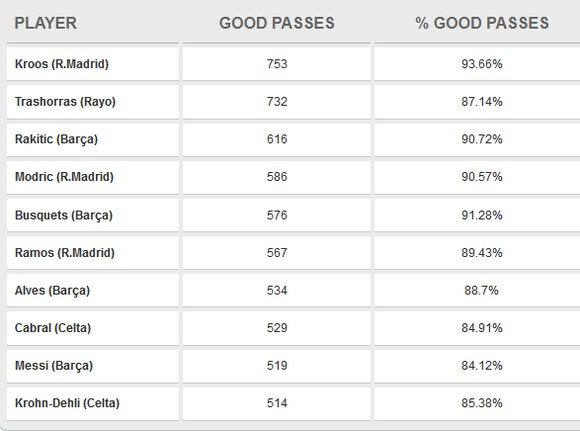Click Alves (Barça) player name
This screenshot has width=580, height=431.
click(x=52, y=290)
